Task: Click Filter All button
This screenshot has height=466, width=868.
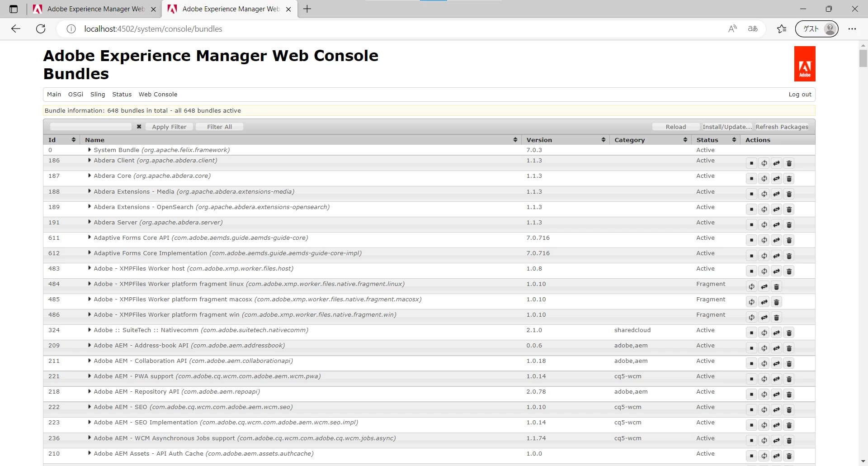Action: coord(219,127)
